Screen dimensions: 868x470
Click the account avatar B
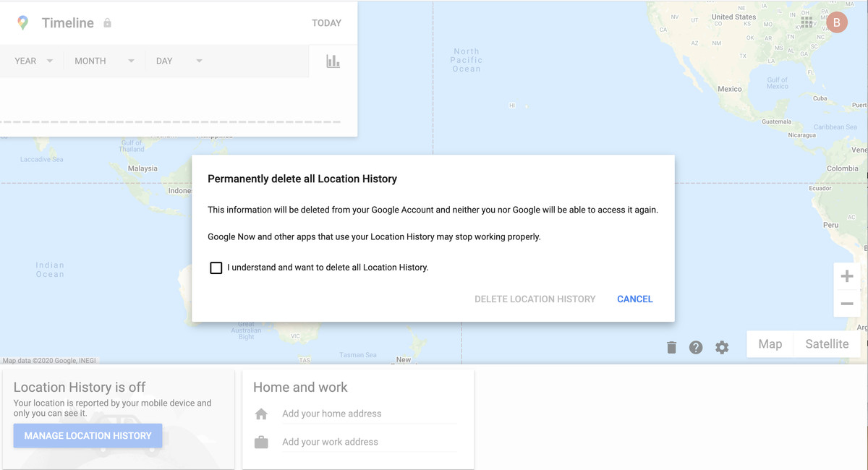[837, 22]
